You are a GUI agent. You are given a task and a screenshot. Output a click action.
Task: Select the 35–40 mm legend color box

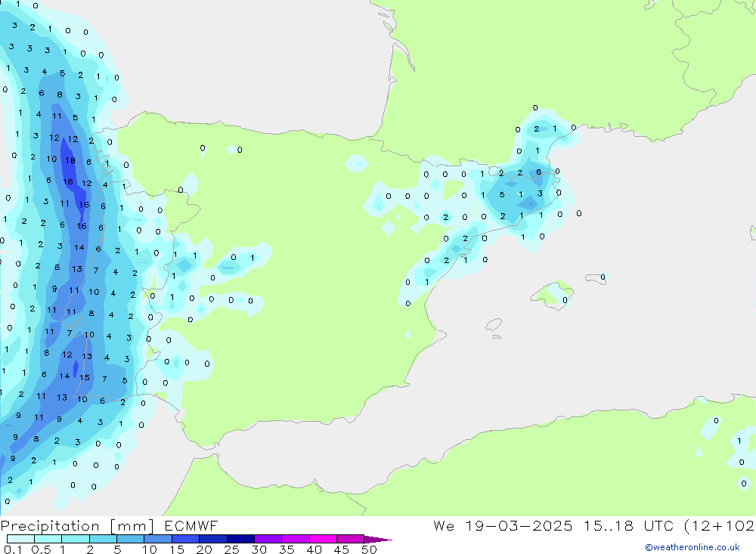tap(296, 539)
